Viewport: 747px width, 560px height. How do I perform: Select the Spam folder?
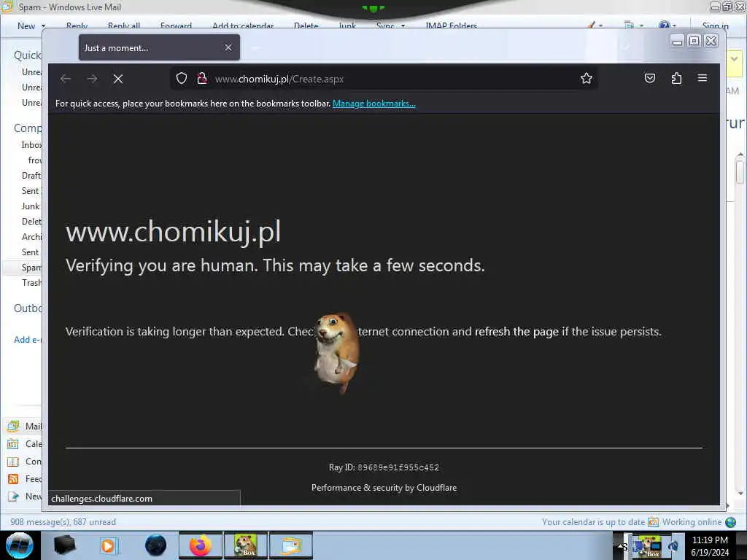(x=31, y=268)
